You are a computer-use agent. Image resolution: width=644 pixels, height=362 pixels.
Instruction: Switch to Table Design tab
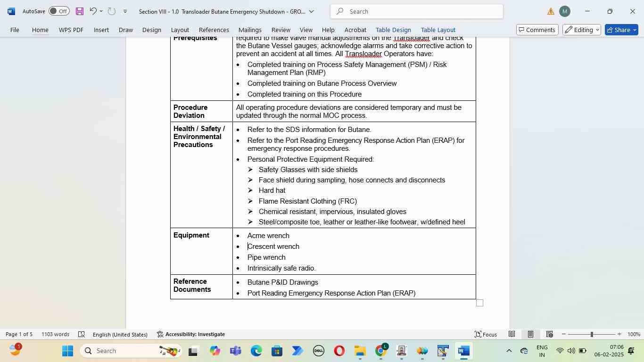(393, 30)
